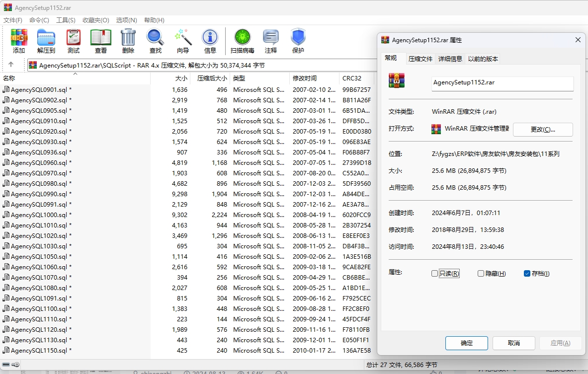The image size is (588, 374).
Task: Sort files by 修改时间 column header
Action: 305,78
